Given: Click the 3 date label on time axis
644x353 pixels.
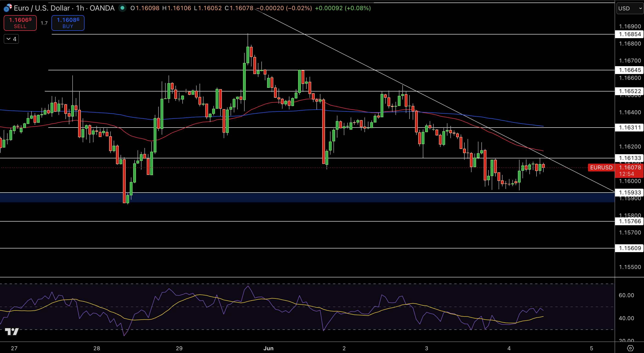Looking at the screenshot, I should (427, 348).
